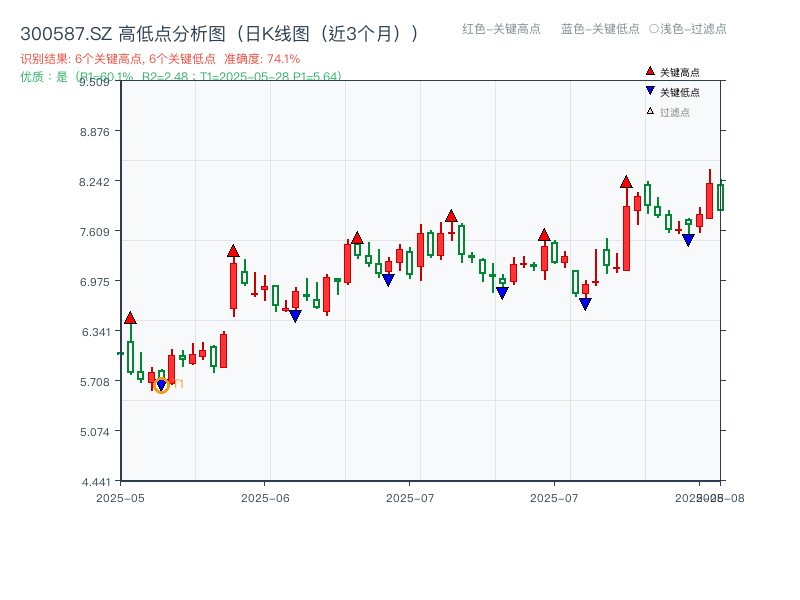Click the red triangle near the 2025-05-28 candle
The image size is (800, 600).
(234, 252)
